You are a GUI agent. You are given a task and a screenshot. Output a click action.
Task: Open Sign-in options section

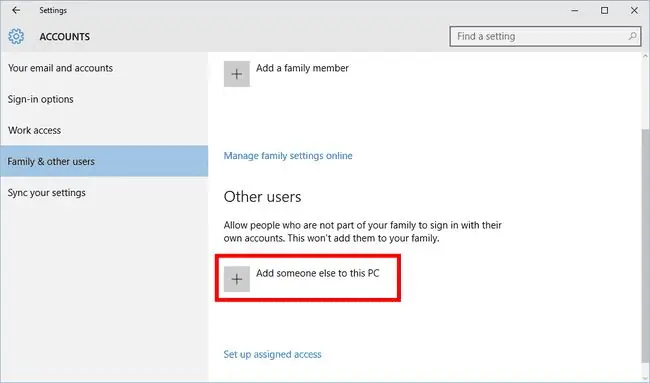tap(104, 99)
